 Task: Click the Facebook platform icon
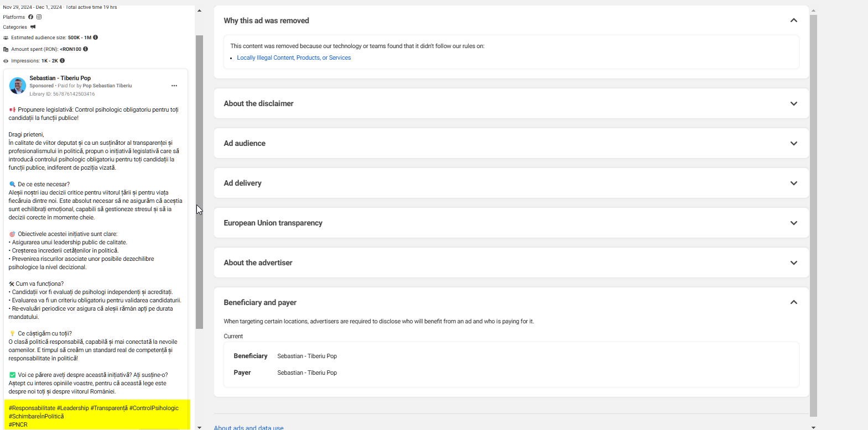point(31,17)
